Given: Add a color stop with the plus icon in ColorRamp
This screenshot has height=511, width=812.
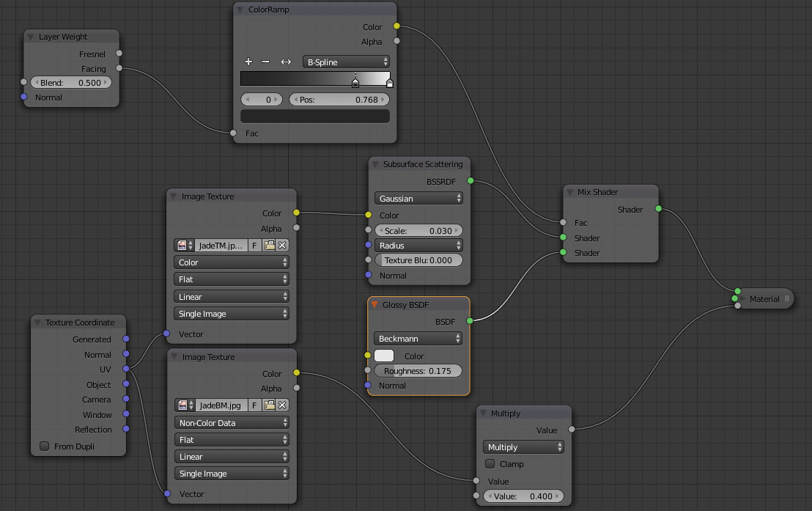Looking at the screenshot, I should tap(248, 62).
